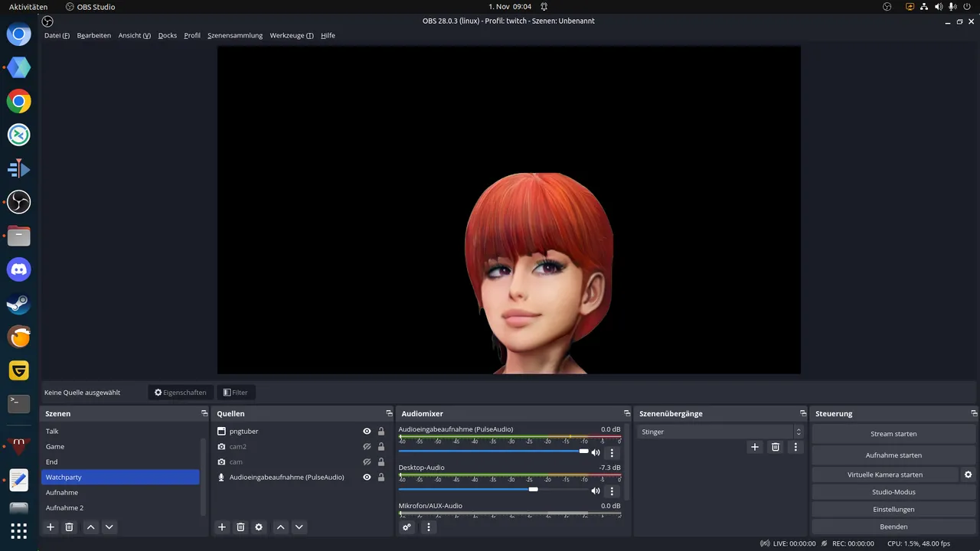Remove the source using the Quellen trash icon
The width and height of the screenshot is (980, 551).
pyautogui.click(x=240, y=527)
